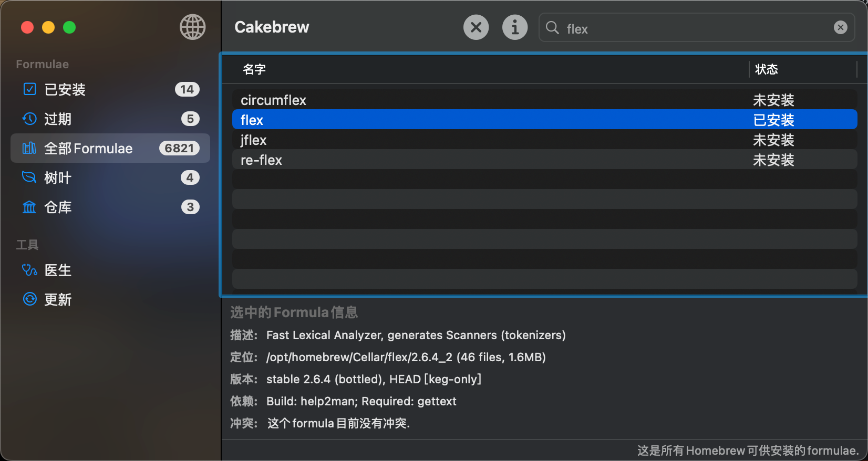Click the uninstall X toolbar button
868x461 pixels.
(x=476, y=27)
